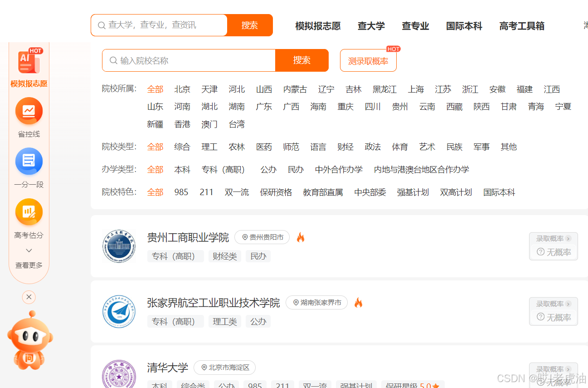Image resolution: width=588 pixels, height=388 pixels.
Task: Select 医药 school type filter
Action: click(x=264, y=147)
